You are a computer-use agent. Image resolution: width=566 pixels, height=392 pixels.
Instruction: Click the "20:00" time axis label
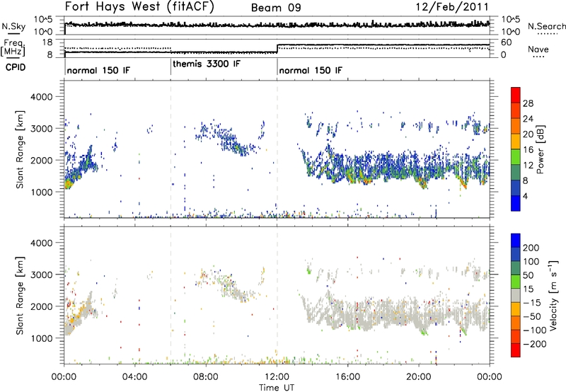tap(419, 377)
